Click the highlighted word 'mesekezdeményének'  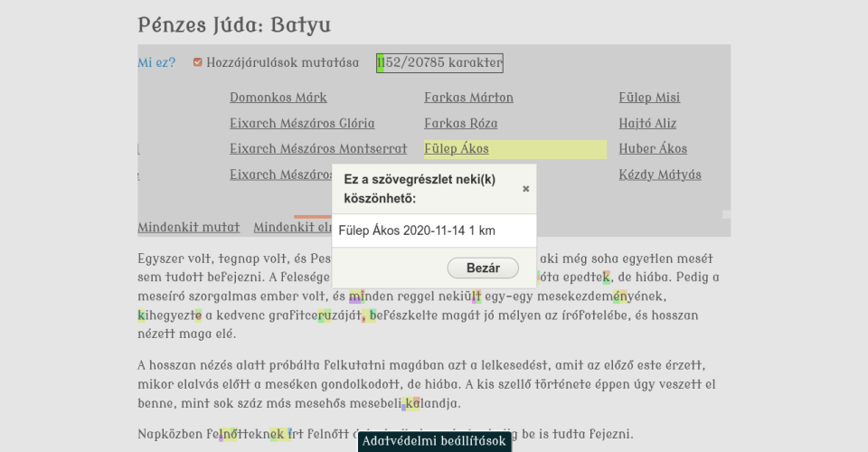(x=599, y=297)
